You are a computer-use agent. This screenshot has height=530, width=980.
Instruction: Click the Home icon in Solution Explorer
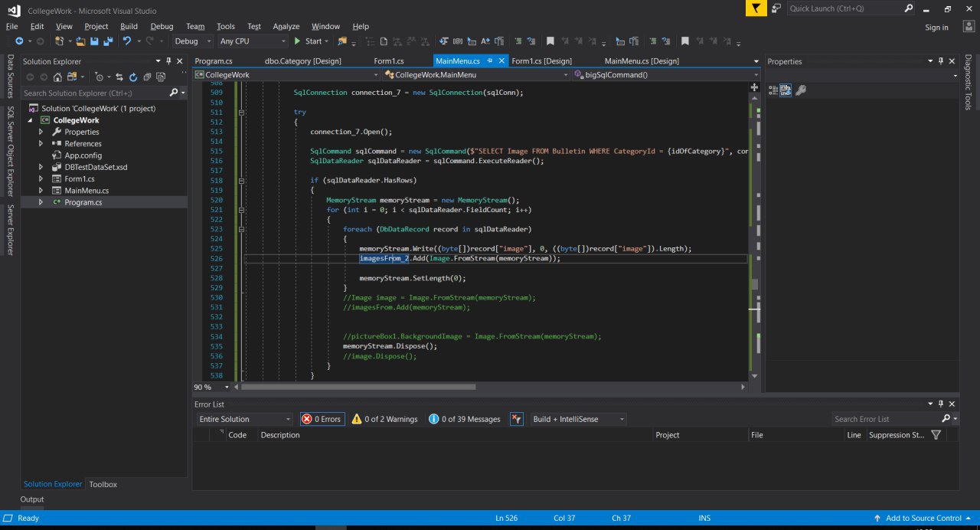tap(57, 77)
